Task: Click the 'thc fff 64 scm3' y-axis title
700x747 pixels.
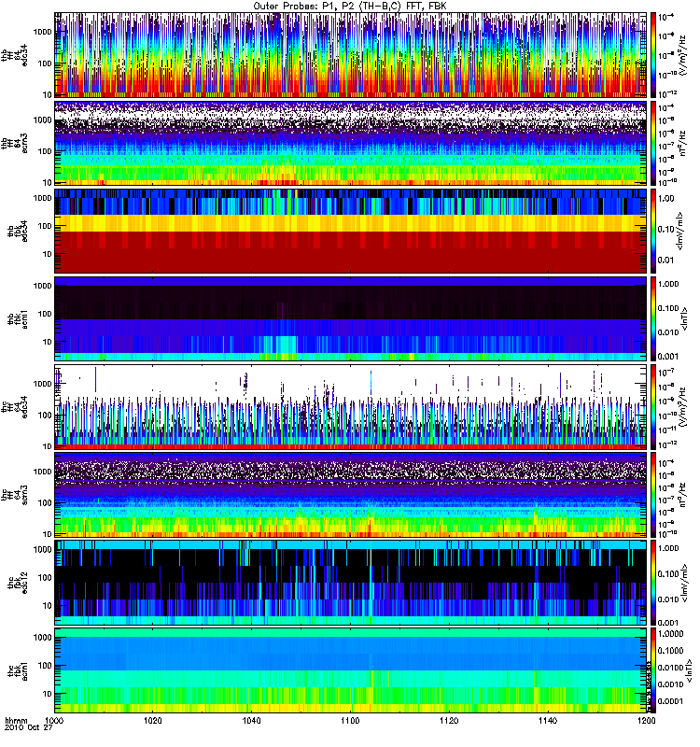Action: point(15,495)
